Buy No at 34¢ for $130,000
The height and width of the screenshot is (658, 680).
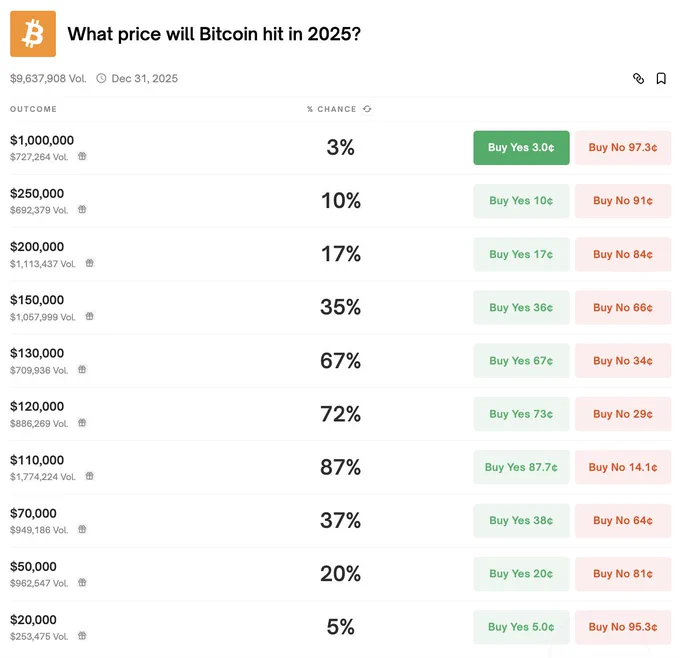623,361
